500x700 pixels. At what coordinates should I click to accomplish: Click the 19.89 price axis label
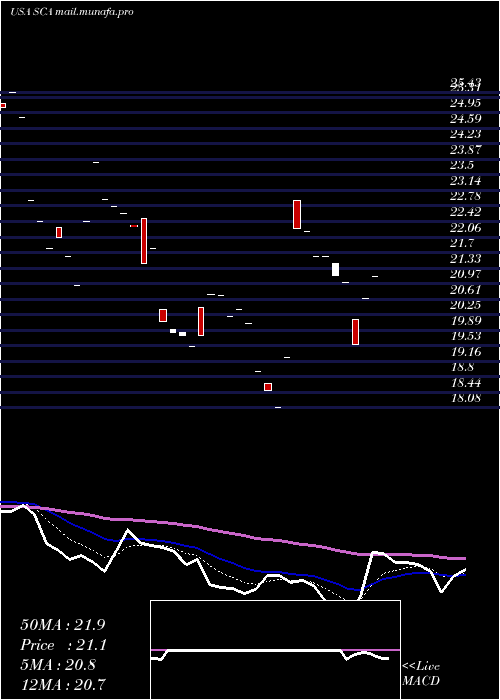click(x=465, y=321)
